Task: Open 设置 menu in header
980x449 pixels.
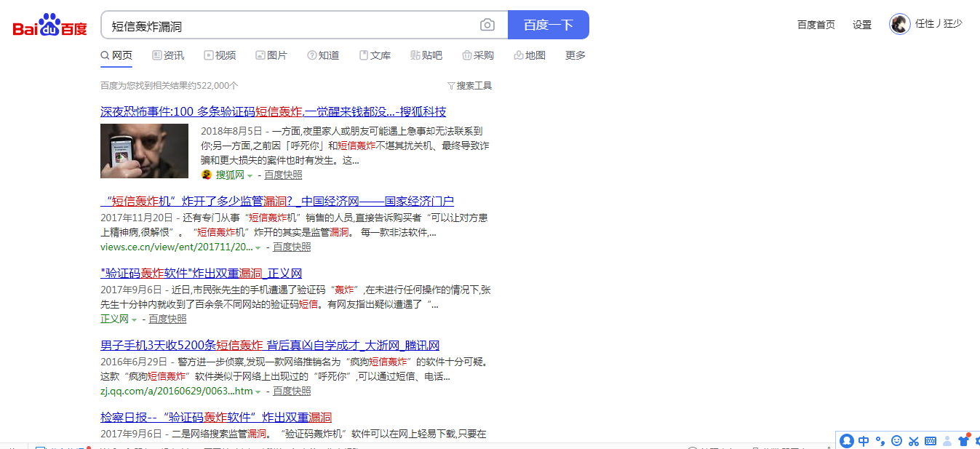Action: click(862, 25)
